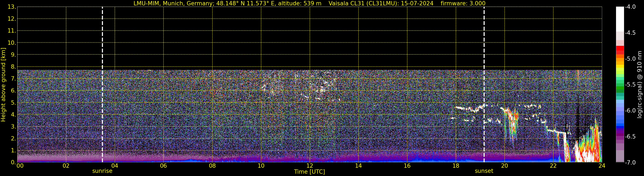Click the height axis tick label '10'
The width and height of the screenshot is (644, 176).
pos(12,43)
